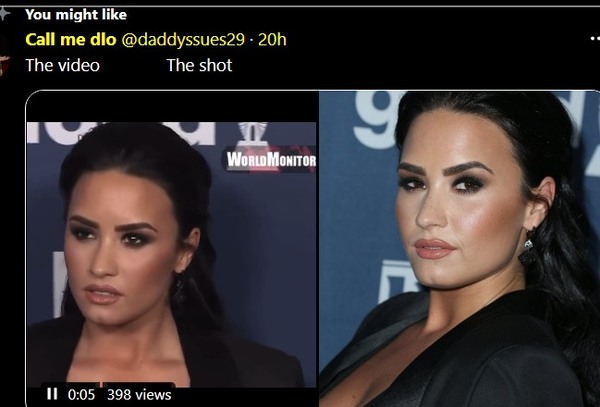Open the tweet via the 20h timestamp
Screen dimensions: 600x407
[272, 39]
